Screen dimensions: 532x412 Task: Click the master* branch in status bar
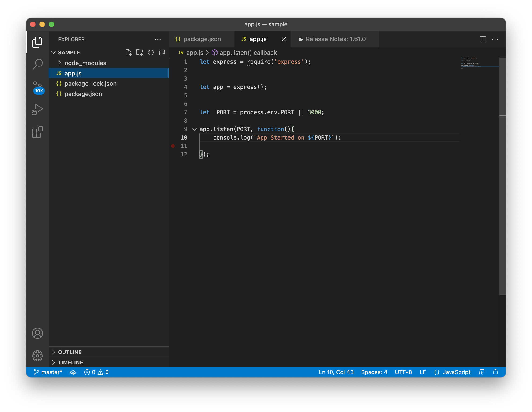(48, 372)
